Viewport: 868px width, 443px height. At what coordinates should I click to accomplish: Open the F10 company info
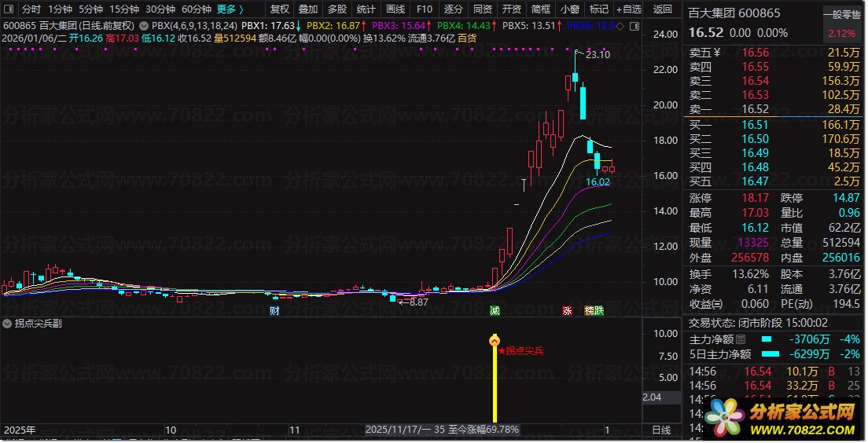click(x=424, y=9)
